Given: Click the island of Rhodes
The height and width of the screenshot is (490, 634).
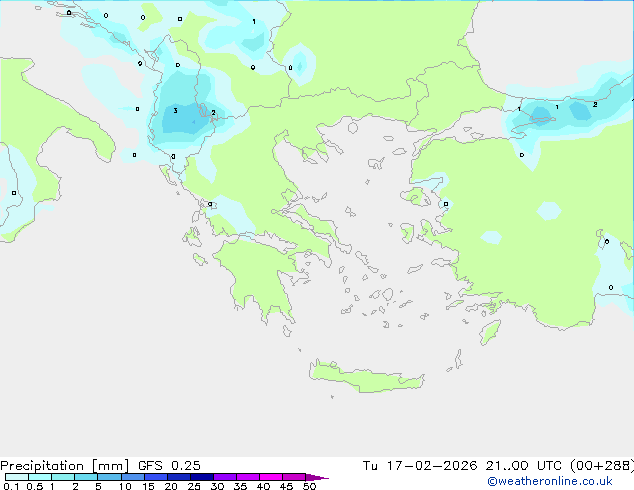Looking at the screenshot, I should point(490,332).
